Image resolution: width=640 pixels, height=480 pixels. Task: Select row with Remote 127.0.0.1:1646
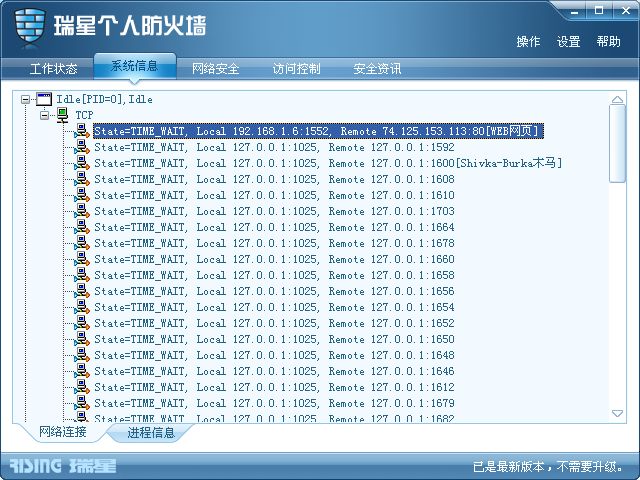(x=274, y=371)
